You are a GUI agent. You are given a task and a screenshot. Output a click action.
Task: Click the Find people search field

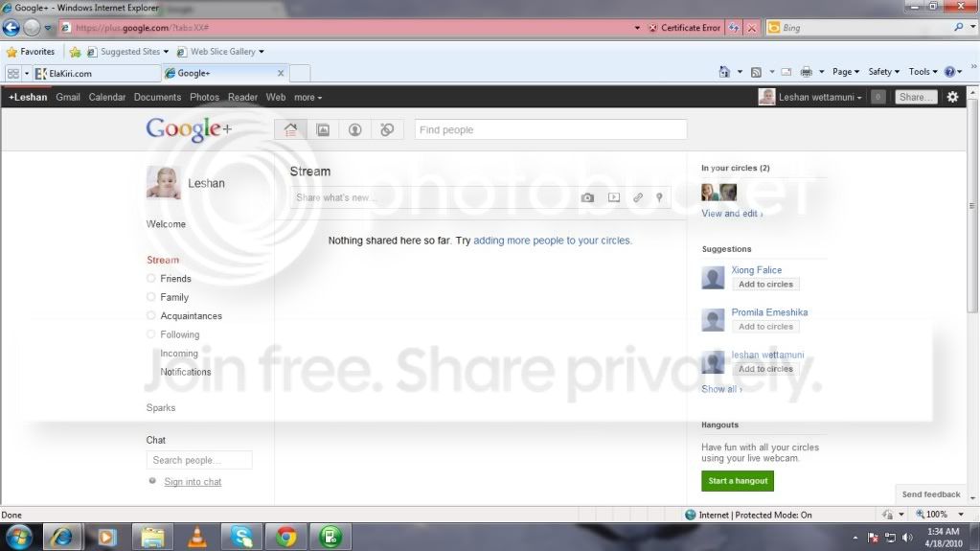tap(551, 129)
